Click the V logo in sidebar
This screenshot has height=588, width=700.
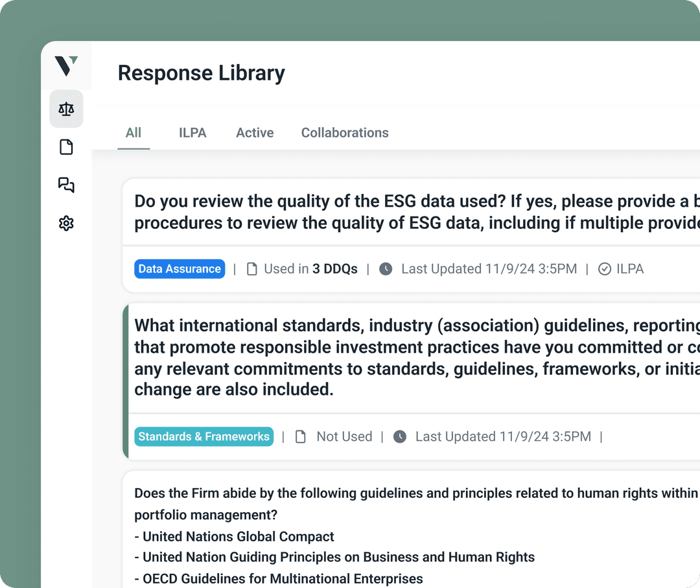(66, 65)
